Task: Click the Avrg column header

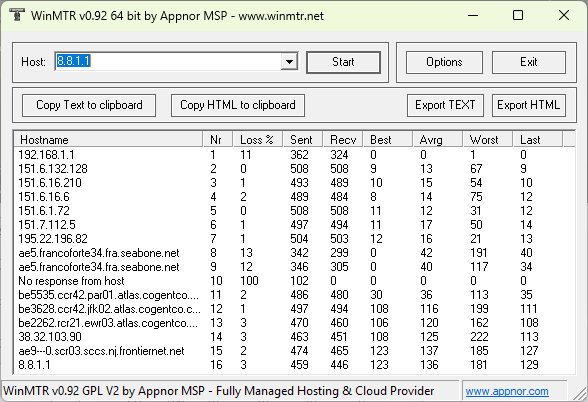Action: pyautogui.click(x=437, y=140)
